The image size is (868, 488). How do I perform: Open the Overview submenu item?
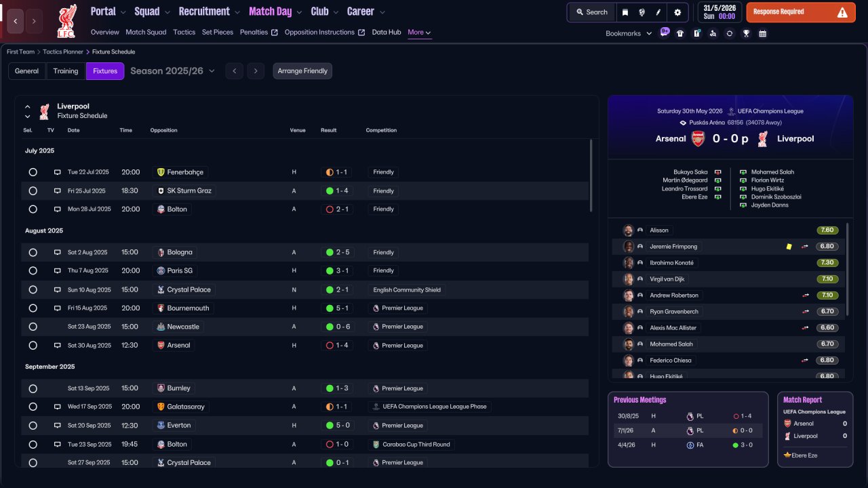[x=104, y=33]
